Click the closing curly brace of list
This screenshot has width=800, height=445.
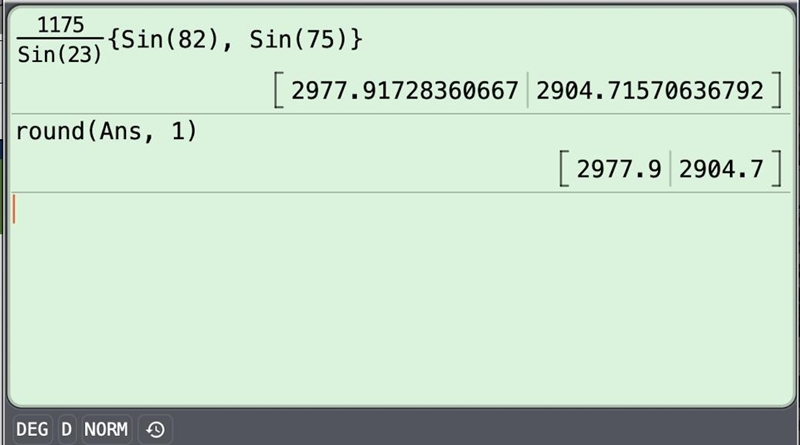[x=356, y=39]
